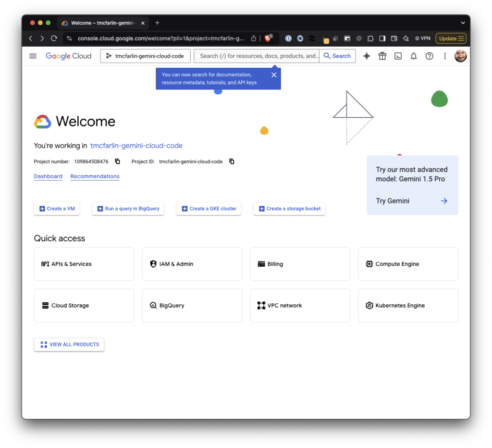Image resolution: width=492 pixels, height=448 pixels.
Task: Open Compute Engine quick access card
Action: point(408,264)
